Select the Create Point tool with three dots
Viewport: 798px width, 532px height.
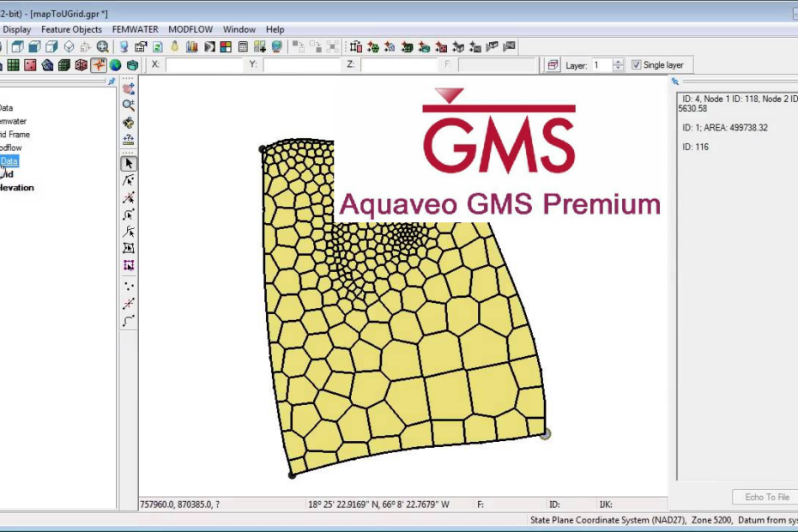click(x=128, y=287)
